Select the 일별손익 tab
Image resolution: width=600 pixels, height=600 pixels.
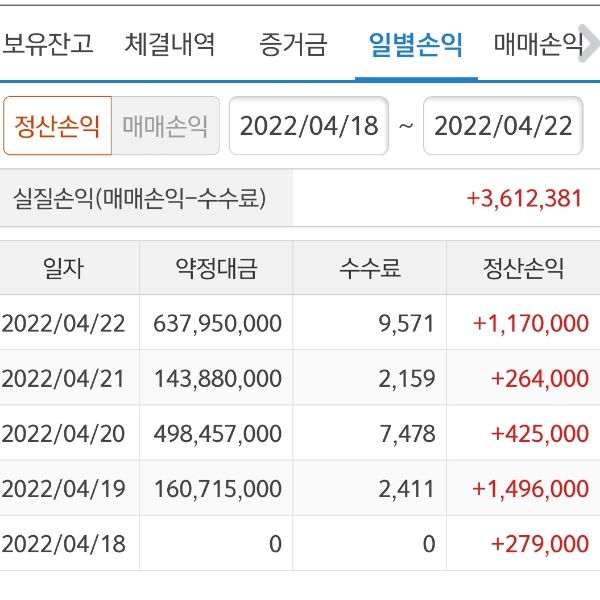point(415,44)
